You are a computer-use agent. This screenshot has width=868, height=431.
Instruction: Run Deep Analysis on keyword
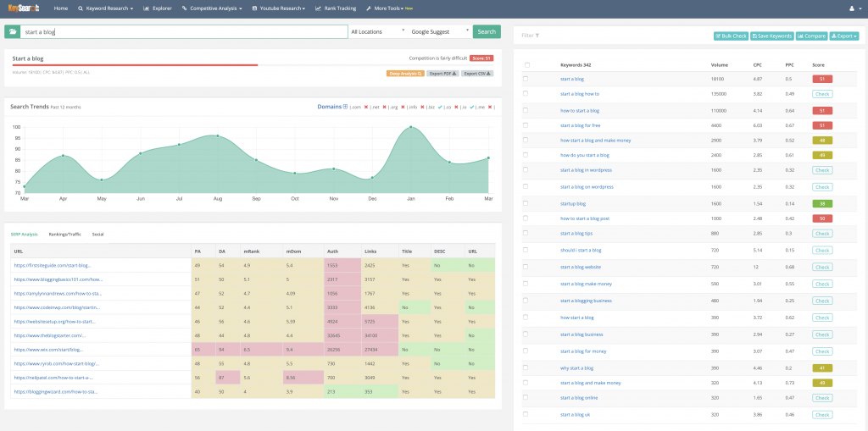(x=406, y=73)
